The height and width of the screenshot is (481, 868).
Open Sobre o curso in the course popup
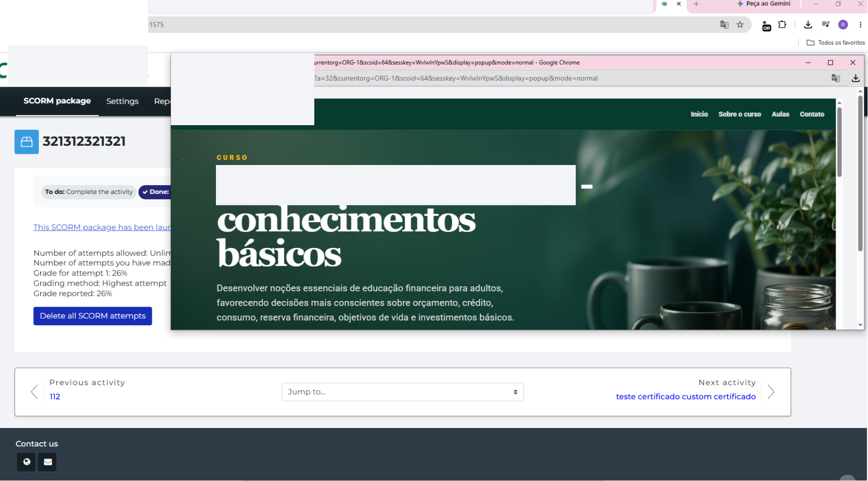click(x=740, y=114)
